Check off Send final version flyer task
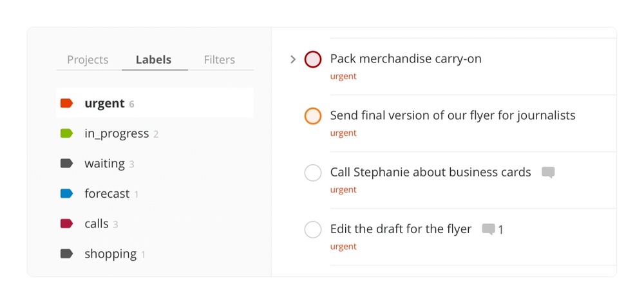 [312, 116]
